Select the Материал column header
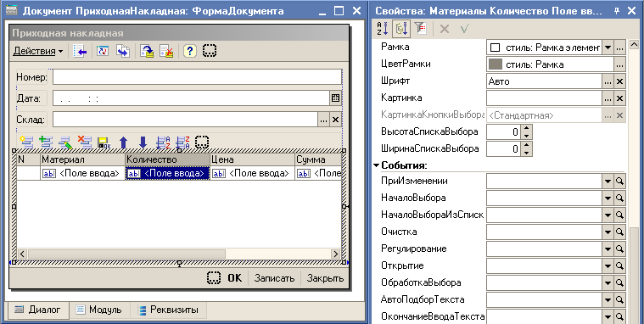Screen dimensions: 644x324 pos(82,159)
